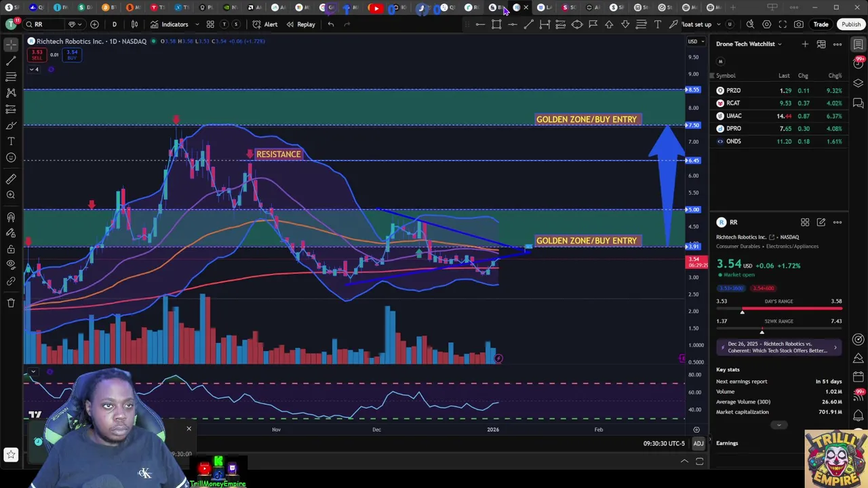
Task: Select the brush drawing tool
Action: (x=11, y=125)
